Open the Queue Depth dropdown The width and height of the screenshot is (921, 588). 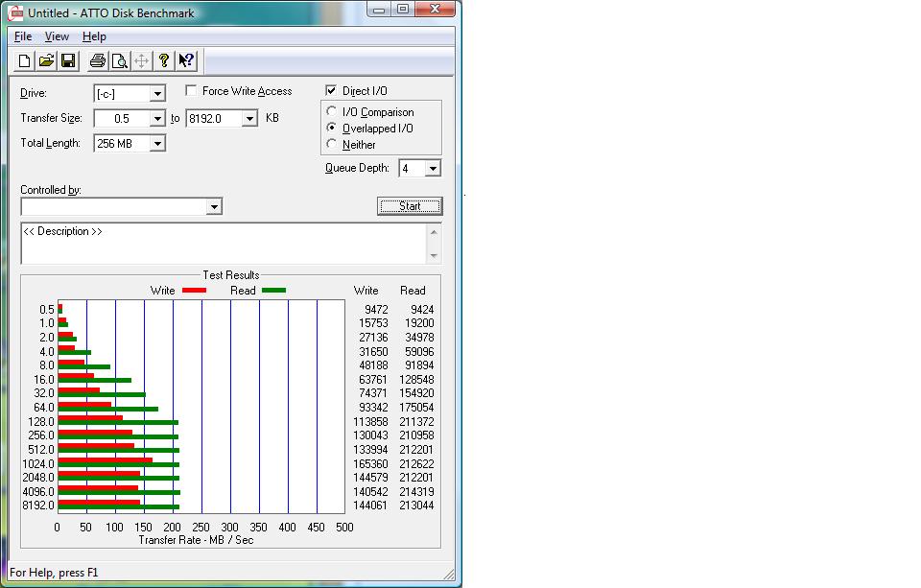click(x=433, y=169)
